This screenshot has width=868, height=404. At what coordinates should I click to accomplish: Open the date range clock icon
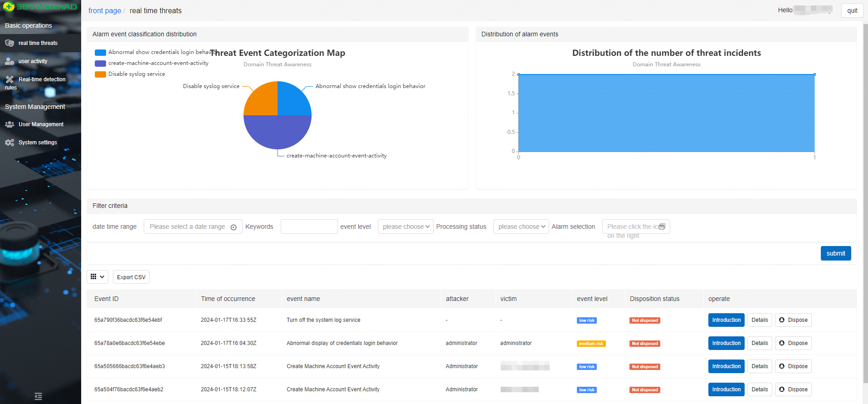coord(234,227)
